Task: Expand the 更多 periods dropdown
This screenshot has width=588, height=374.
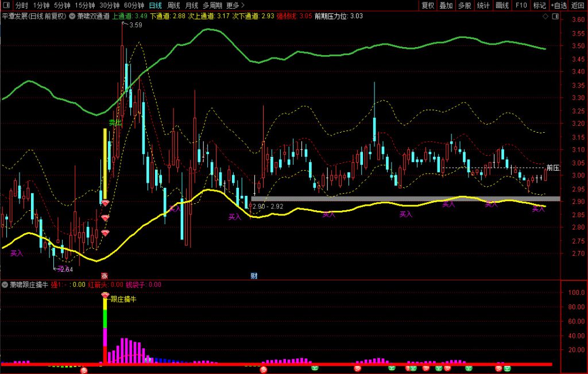Action: tap(235, 5)
